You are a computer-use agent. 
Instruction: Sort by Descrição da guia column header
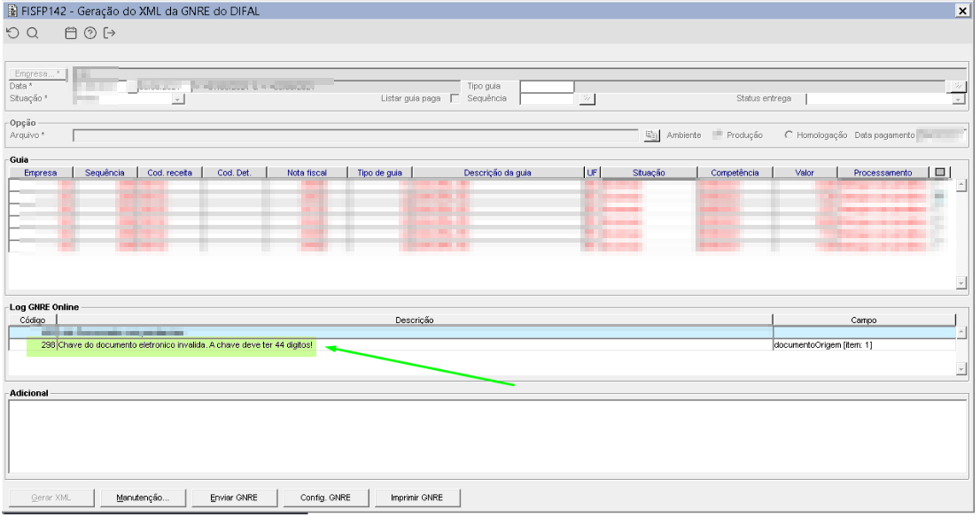coord(497,173)
